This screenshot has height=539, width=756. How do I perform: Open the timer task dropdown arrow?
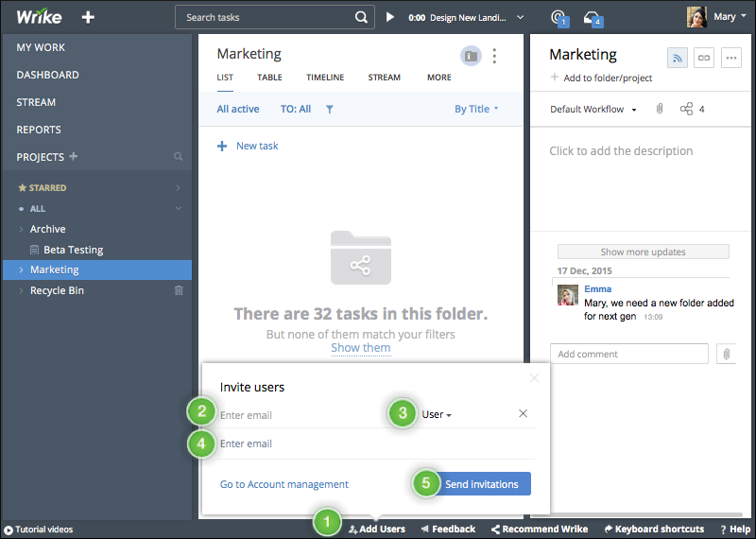click(521, 17)
